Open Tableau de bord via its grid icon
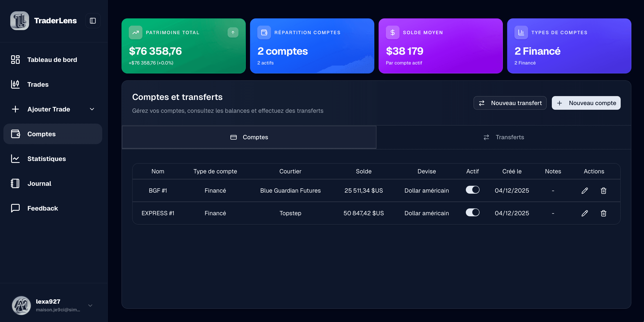This screenshot has height=322, width=644. (x=15, y=59)
